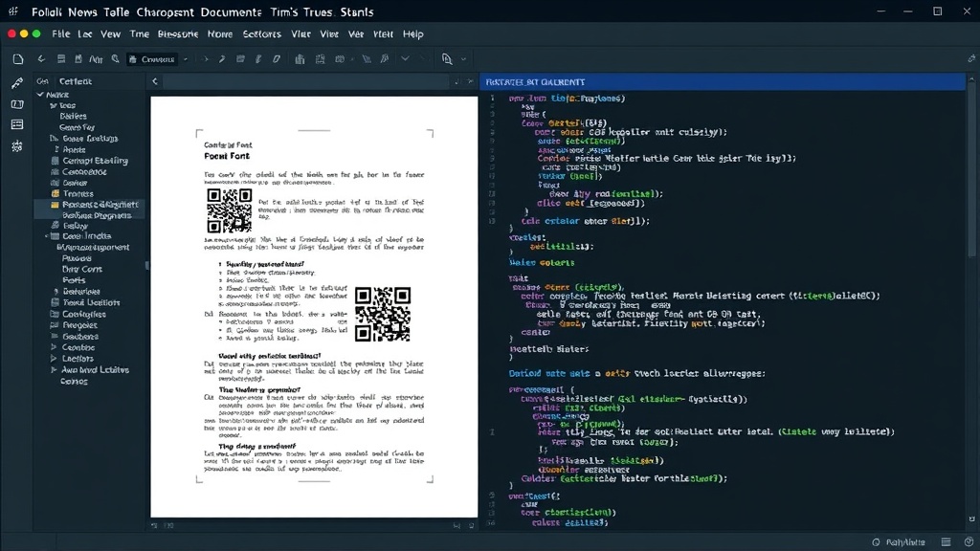Collapse the sidebar with the left chevron
The image size is (980, 551).
click(155, 81)
